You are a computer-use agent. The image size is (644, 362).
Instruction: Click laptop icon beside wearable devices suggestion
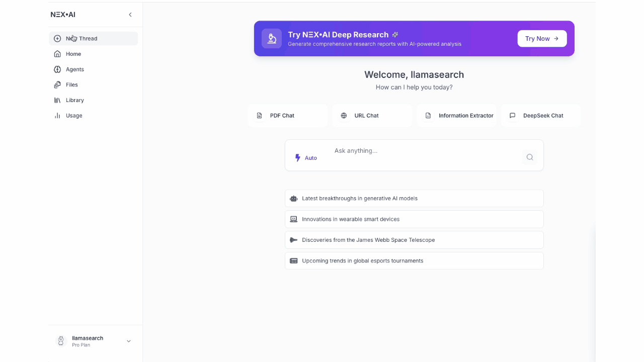point(294,219)
